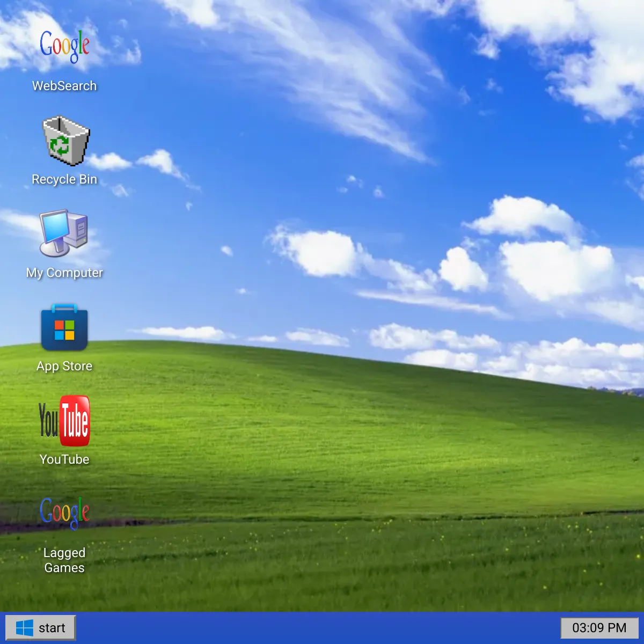The height and width of the screenshot is (644, 644).
Task: Open the My Computer monitor icon
Action: click(x=64, y=233)
